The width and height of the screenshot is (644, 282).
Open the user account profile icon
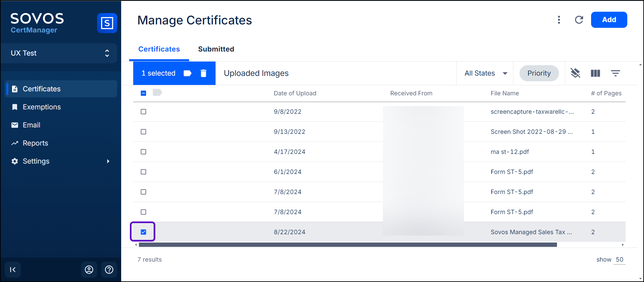pyautogui.click(x=89, y=270)
